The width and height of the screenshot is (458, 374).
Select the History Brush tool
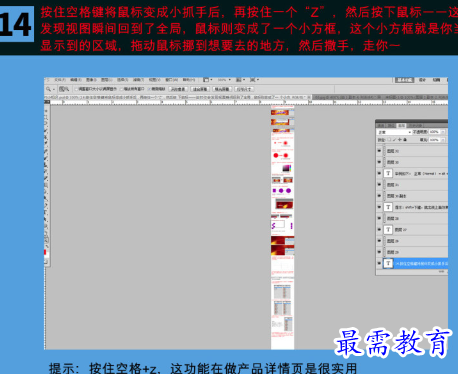[x=46, y=171]
